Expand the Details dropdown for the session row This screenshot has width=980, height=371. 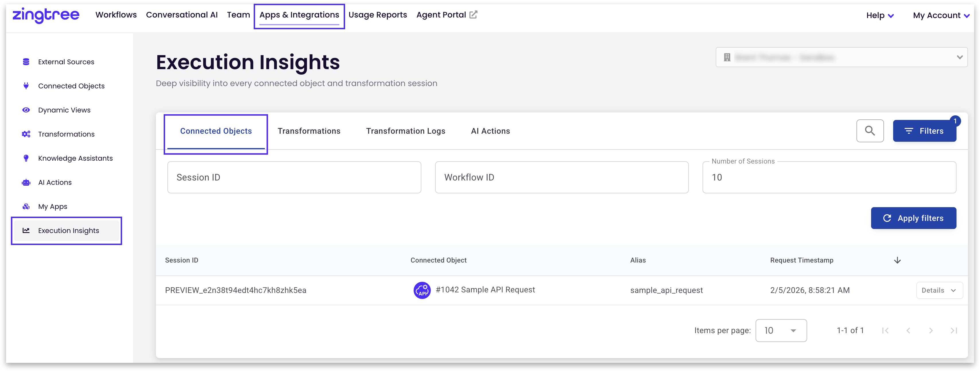939,290
